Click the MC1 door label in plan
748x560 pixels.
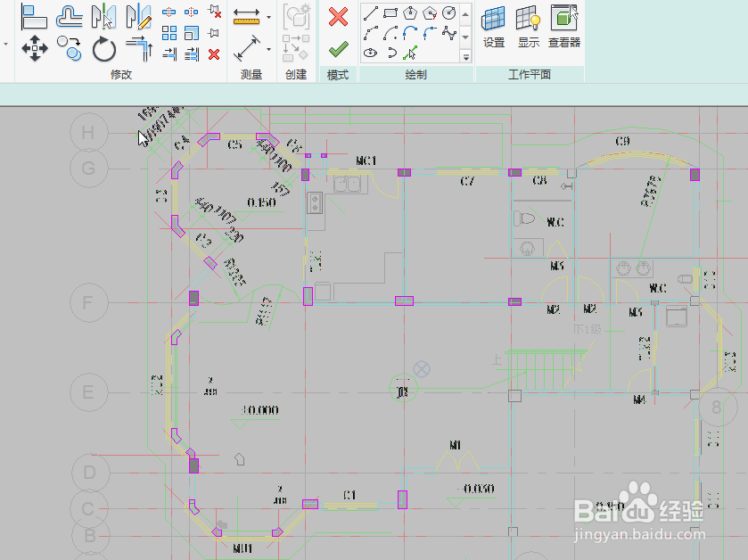coord(366,161)
